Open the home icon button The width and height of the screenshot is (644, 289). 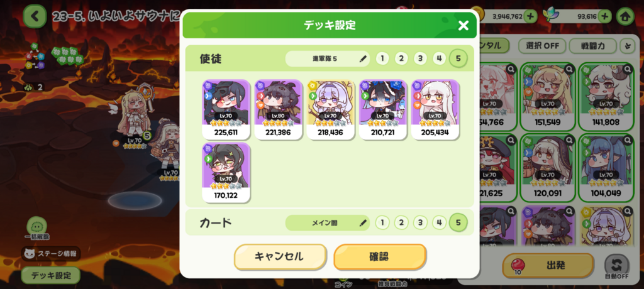coord(625,16)
